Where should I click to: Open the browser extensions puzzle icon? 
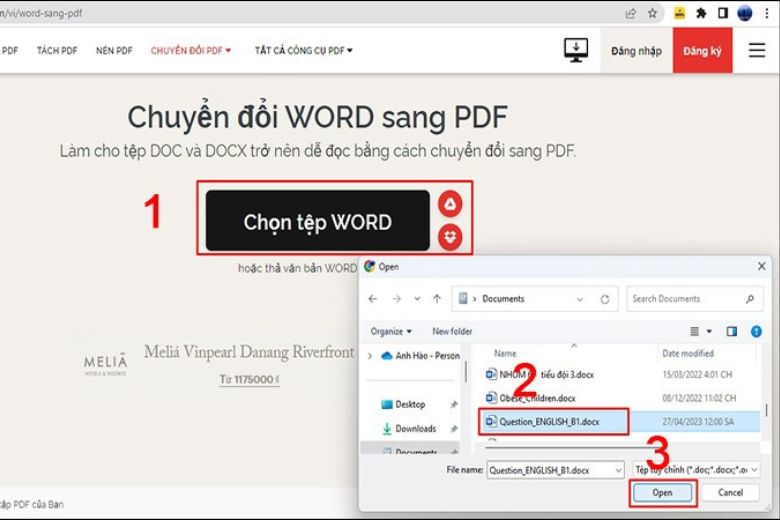click(x=701, y=13)
